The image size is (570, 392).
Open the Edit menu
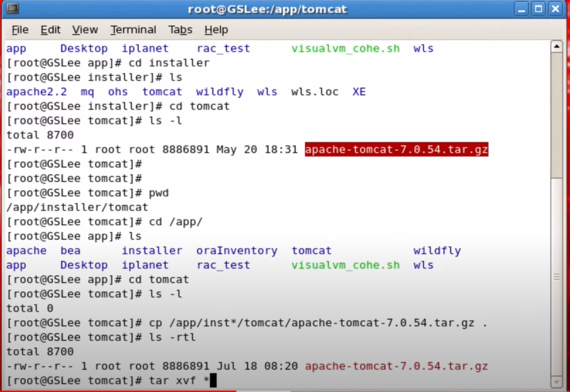coord(50,30)
